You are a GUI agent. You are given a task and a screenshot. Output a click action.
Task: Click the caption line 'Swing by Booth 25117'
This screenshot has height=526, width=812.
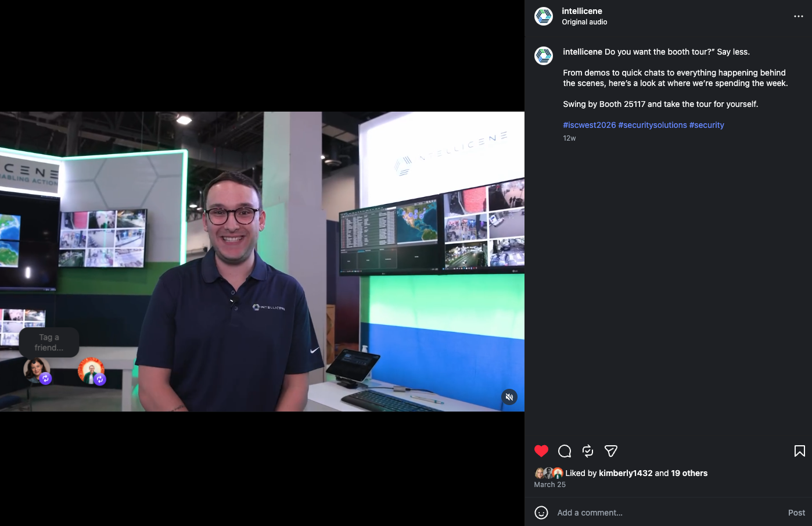click(x=660, y=104)
